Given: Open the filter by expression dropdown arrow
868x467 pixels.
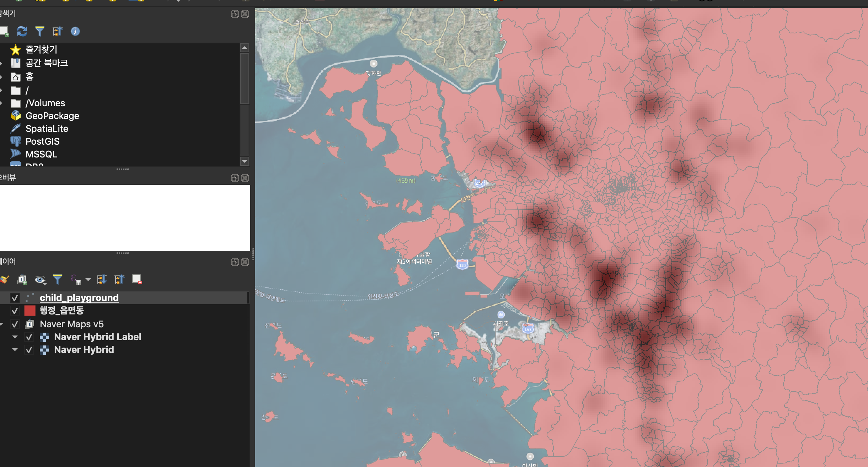Looking at the screenshot, I should [88, 280].
